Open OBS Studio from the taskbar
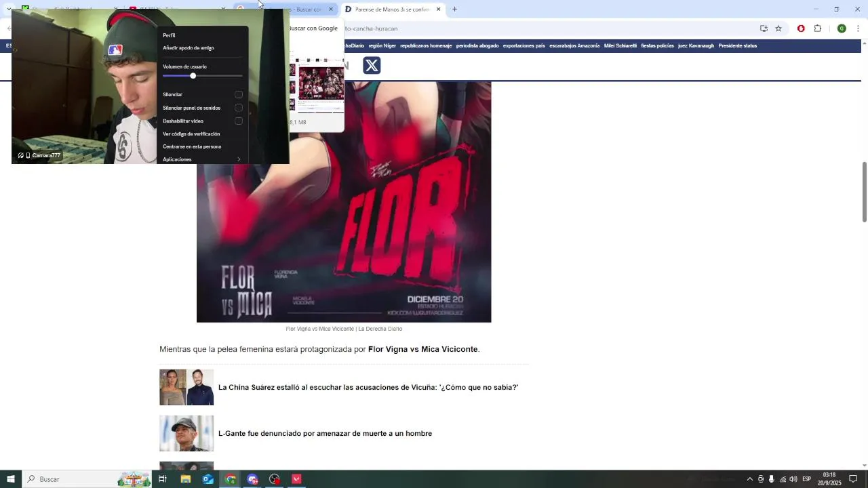Viewport: 868px width, 488px height. [275, 479]
